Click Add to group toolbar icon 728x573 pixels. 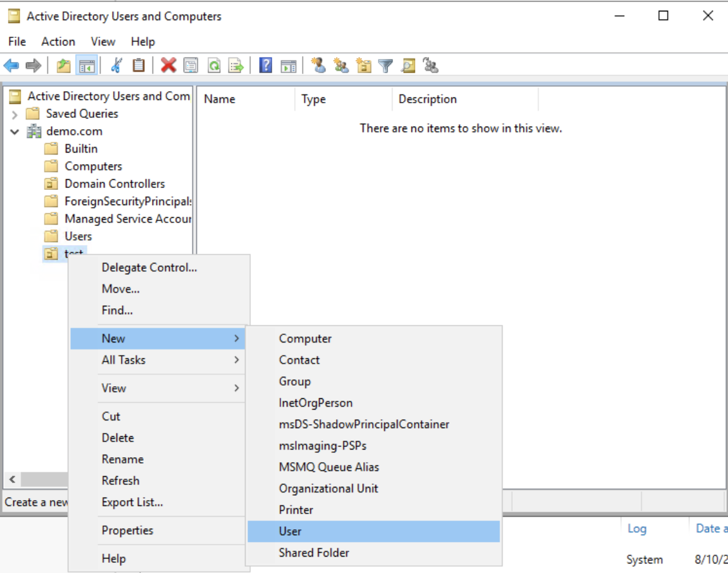point(430,65)
